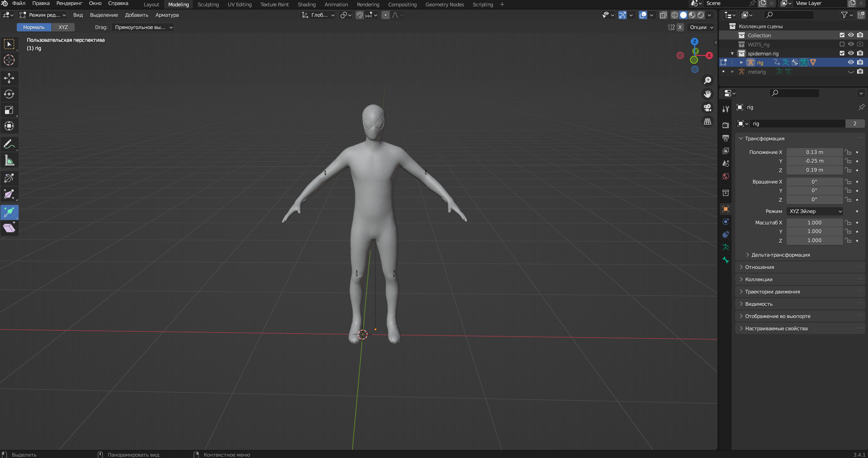Open the World properties tab
Image resolution: width=868 pixels, height=458 pixels.
tap(726, 176)
